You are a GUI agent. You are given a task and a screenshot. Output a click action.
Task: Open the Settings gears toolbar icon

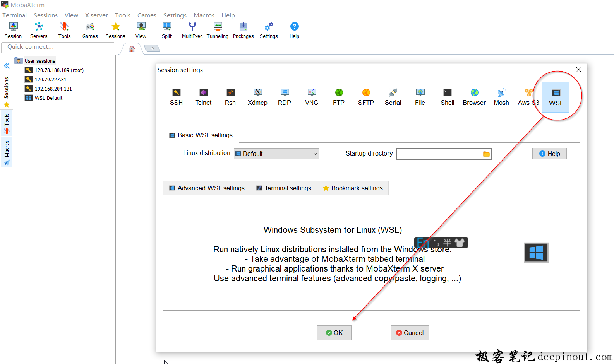(269, 31)
